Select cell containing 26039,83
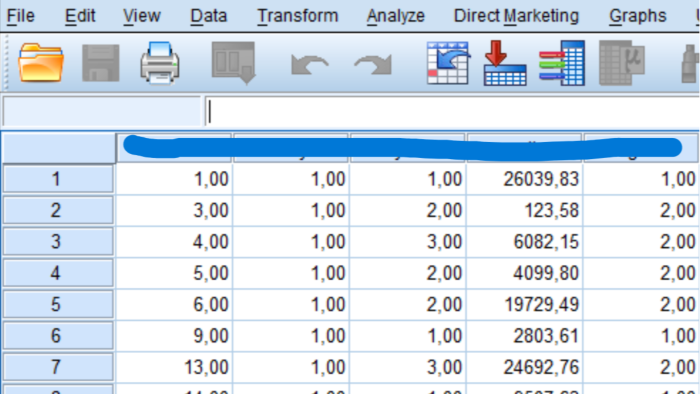The height and width of the screenshot is (394, 700). pyautogui.click(x=524, y=179)
